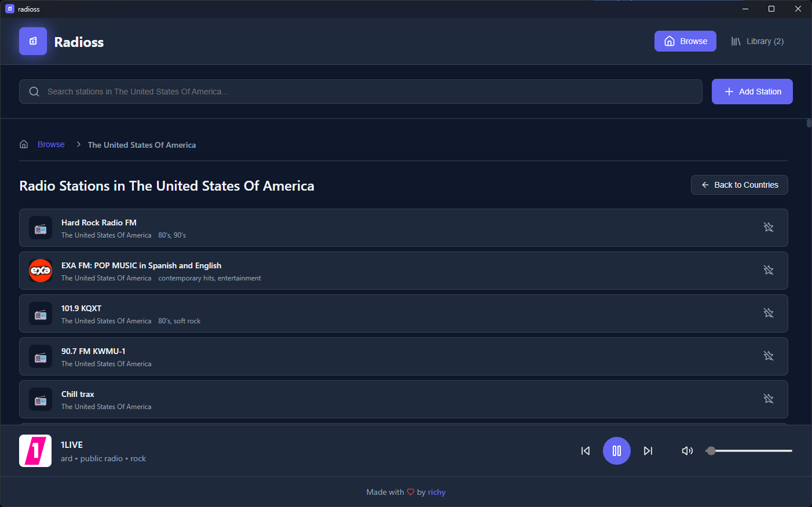The height and width of the screenshot is (507, 812).
Task: Click the volume slider track
Action: (x=749, y=451)
